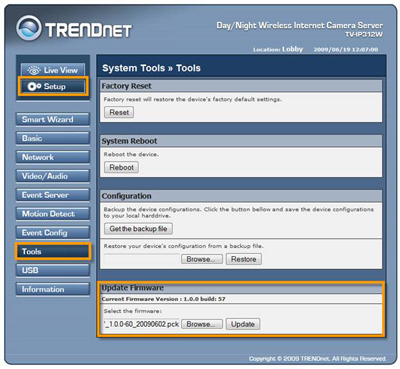Open the Motion Detect page
The image size is (400, 369).
53,214
